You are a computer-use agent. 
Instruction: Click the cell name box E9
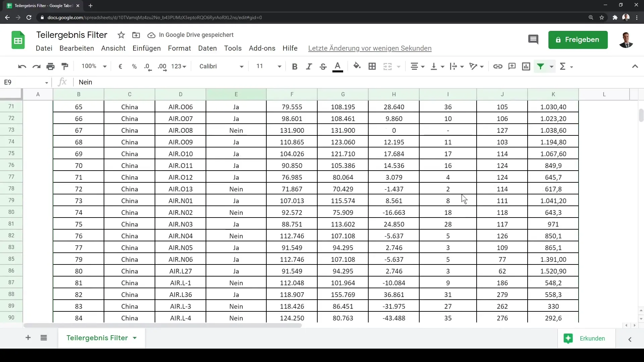[x=26, y=82]
